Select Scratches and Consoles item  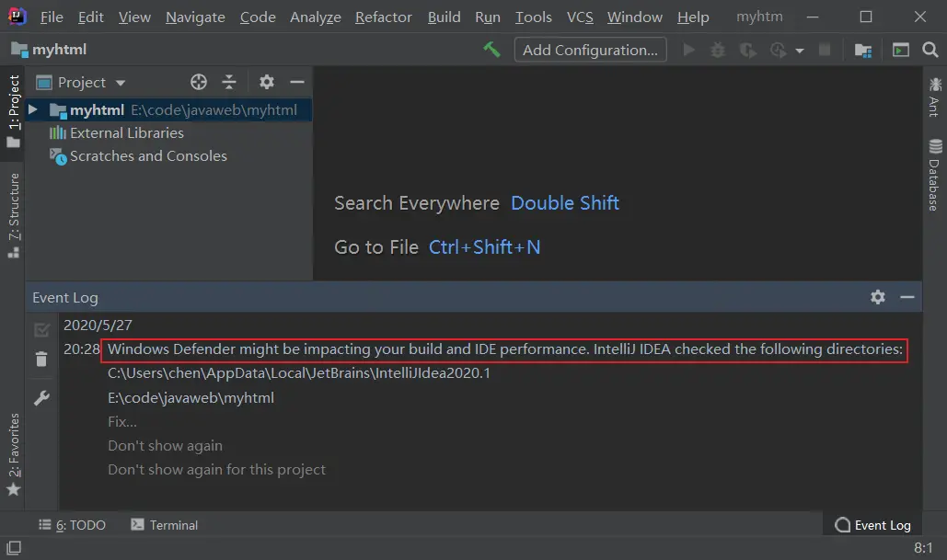click(138, 155)
